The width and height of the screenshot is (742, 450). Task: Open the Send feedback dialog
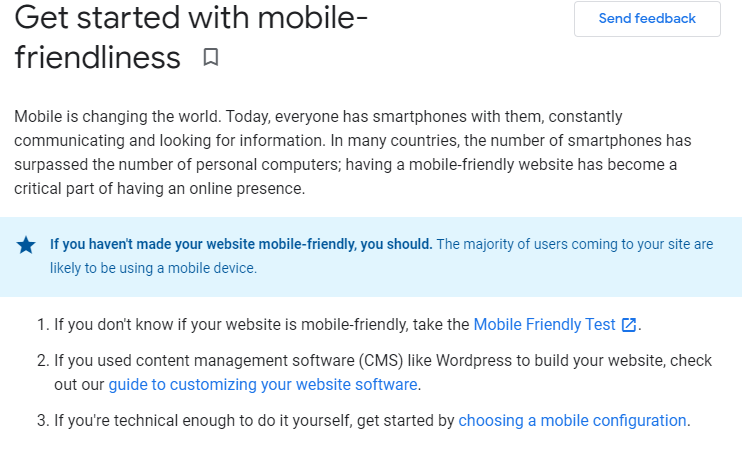pos(647,18)
